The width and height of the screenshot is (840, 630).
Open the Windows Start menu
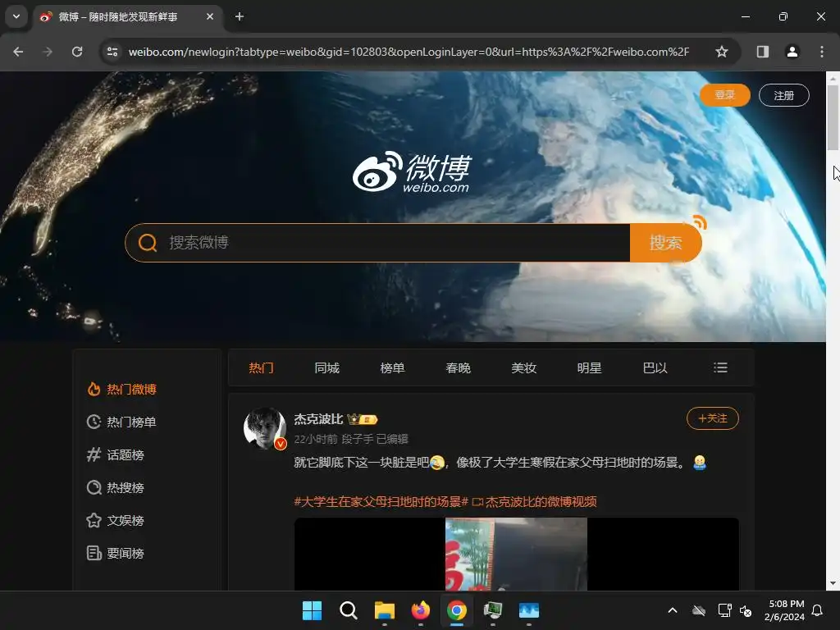point(312,610)
